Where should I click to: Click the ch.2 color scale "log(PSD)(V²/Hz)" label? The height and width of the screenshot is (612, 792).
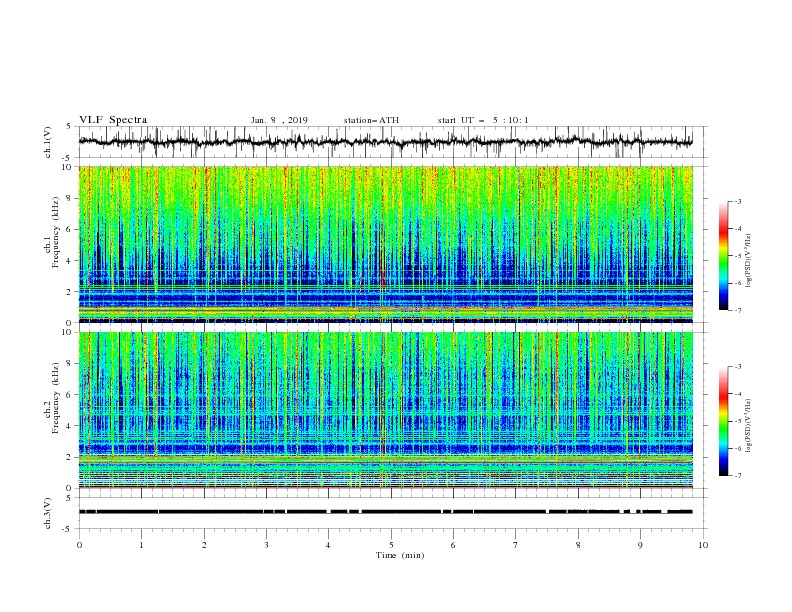pos(749,426)
